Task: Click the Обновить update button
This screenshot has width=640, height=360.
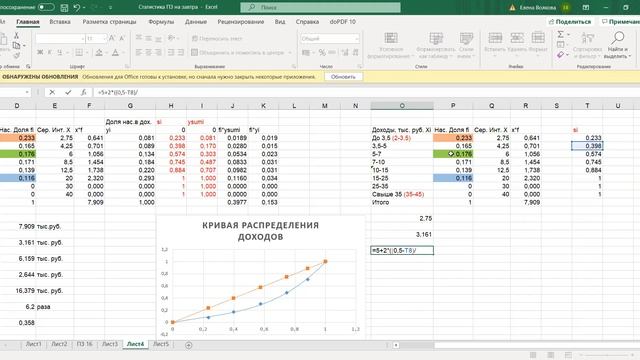Action: [x=343, y=77]
